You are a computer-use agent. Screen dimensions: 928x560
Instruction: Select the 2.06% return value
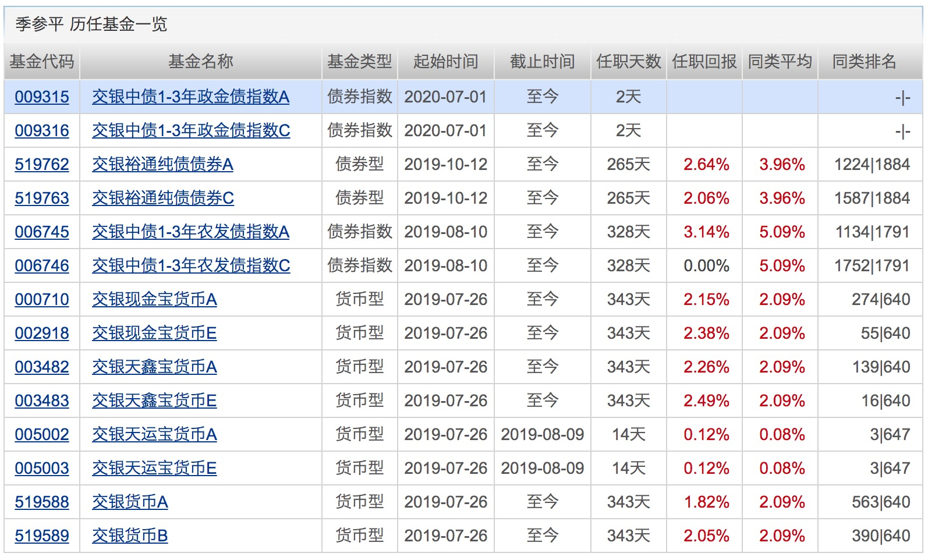706,198
